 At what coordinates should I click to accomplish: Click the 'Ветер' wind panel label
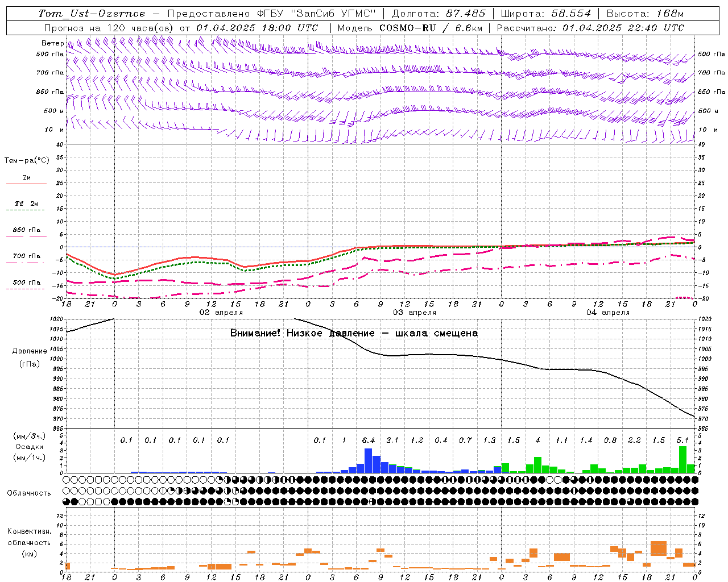(x=52, y=43)
